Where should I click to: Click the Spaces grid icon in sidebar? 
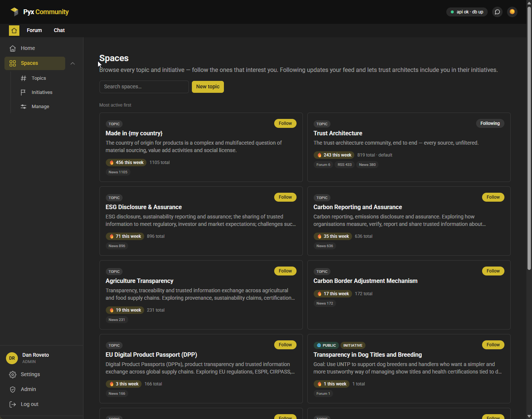(13, 63)
